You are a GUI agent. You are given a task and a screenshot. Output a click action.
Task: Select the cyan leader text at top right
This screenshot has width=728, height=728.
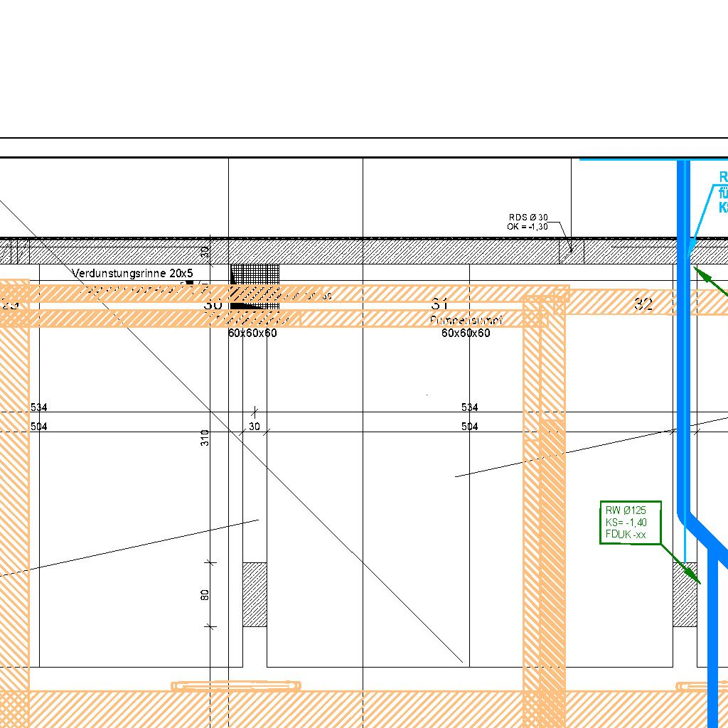(722, 192)
